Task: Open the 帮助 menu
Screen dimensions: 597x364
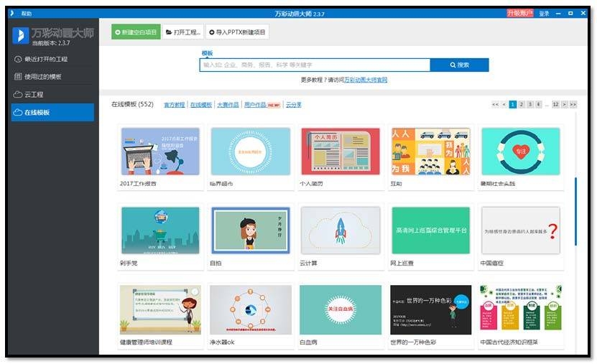Action: click(26, 13)
